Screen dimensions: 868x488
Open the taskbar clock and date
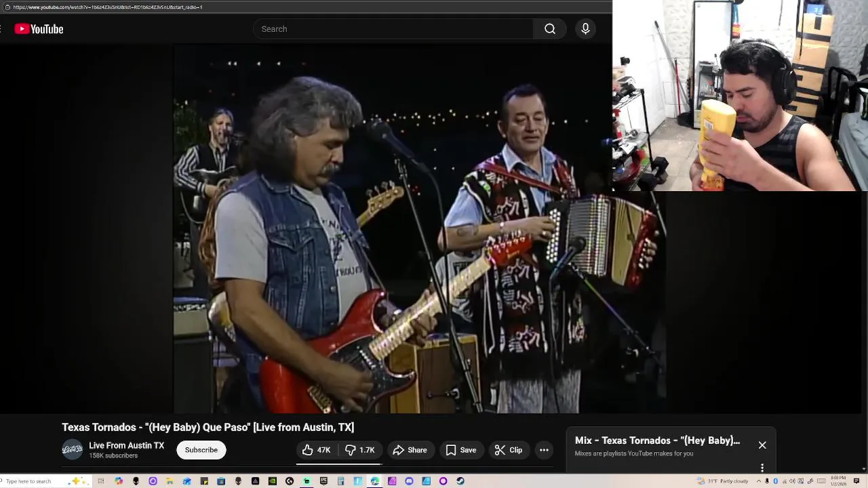(x=838, y=481)
